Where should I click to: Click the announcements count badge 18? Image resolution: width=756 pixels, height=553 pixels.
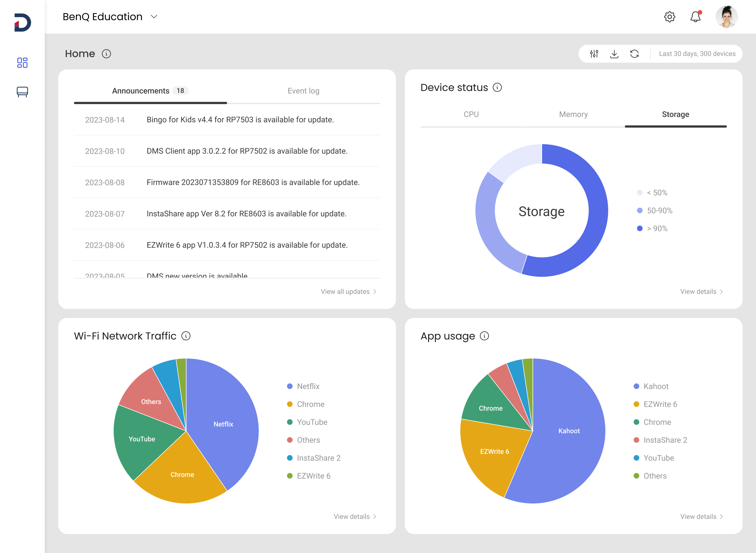[x=180, y=91]
